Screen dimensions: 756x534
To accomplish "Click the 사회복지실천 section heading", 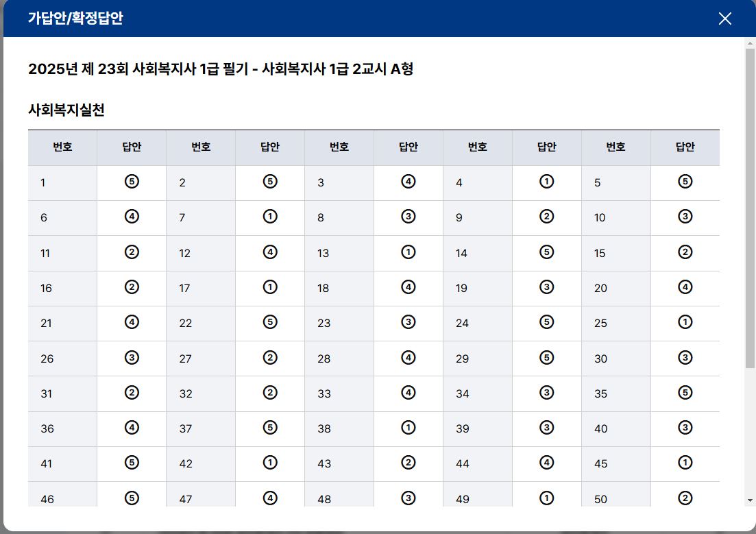I will pos(66,110).
